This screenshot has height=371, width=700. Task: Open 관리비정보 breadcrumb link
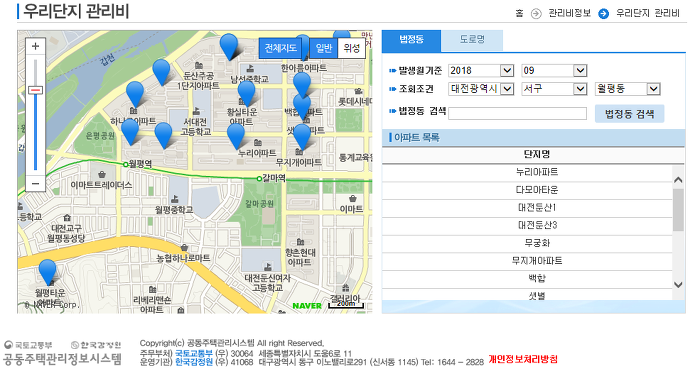pos(570,13)
